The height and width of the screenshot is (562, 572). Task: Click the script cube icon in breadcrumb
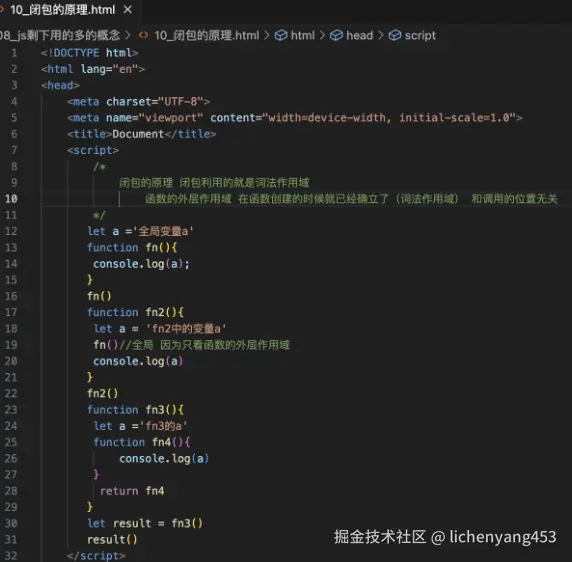coord(395,35)
